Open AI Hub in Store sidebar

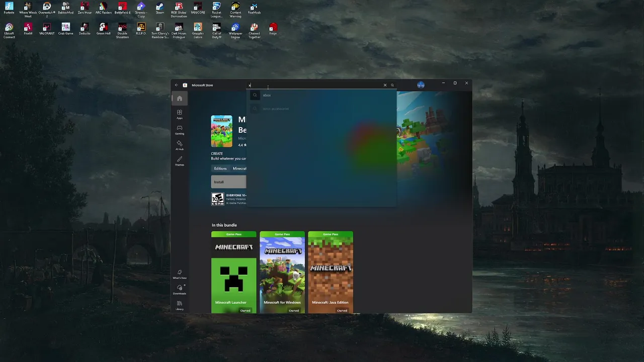180,145
